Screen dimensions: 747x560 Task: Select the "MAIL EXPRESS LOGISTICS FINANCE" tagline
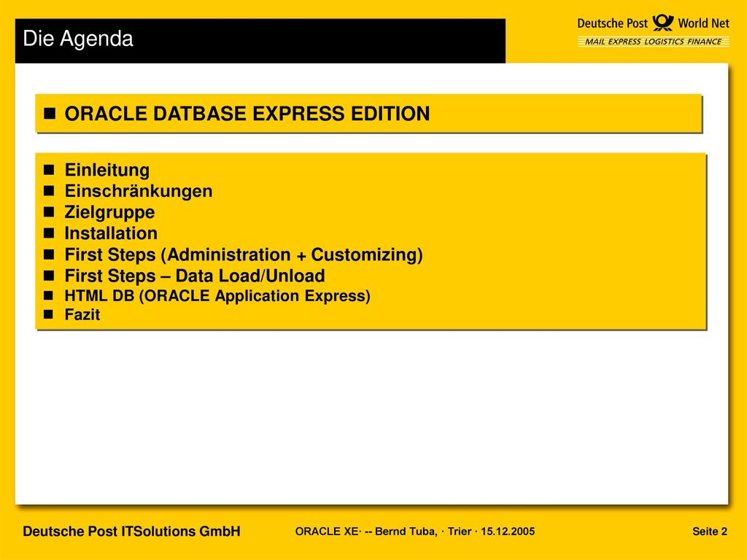[653, 42]
